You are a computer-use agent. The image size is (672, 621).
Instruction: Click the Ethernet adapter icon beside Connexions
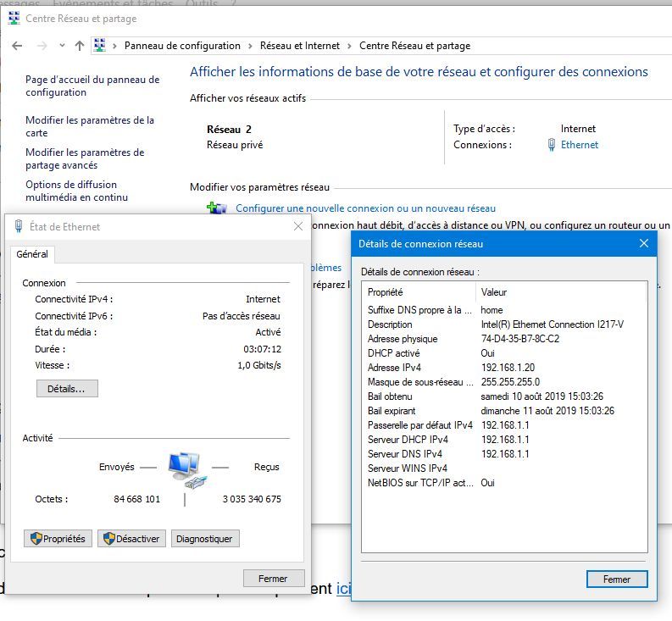[x=553, y=145]
